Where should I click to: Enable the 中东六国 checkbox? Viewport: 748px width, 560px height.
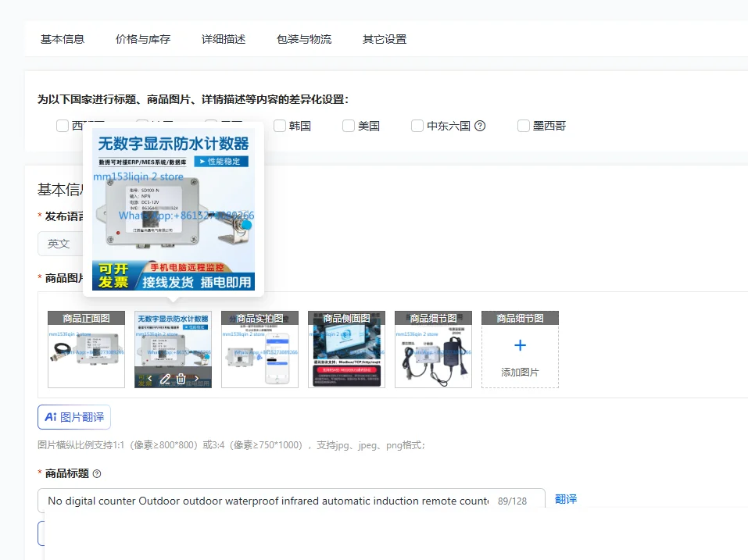click(x=417, y=126)
